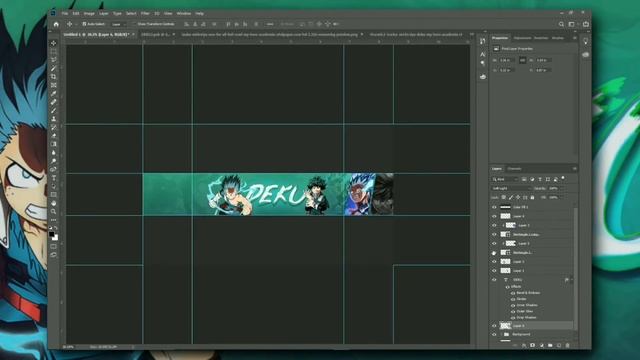Select the Pen tool
640x360 pixels.
(x=53, y=169)
